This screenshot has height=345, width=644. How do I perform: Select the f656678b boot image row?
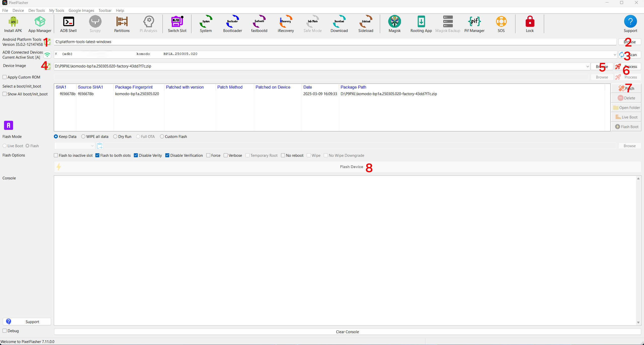(330, 94)
